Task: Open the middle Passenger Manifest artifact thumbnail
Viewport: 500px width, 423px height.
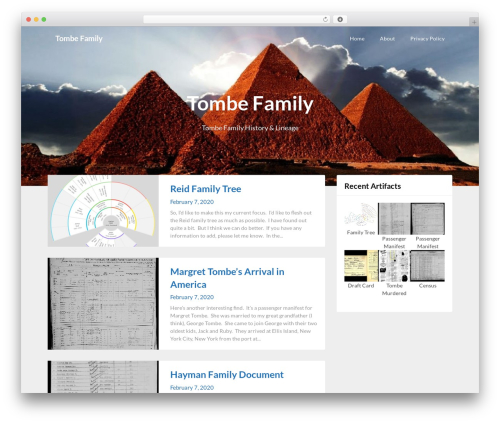Action: point(394,219)
